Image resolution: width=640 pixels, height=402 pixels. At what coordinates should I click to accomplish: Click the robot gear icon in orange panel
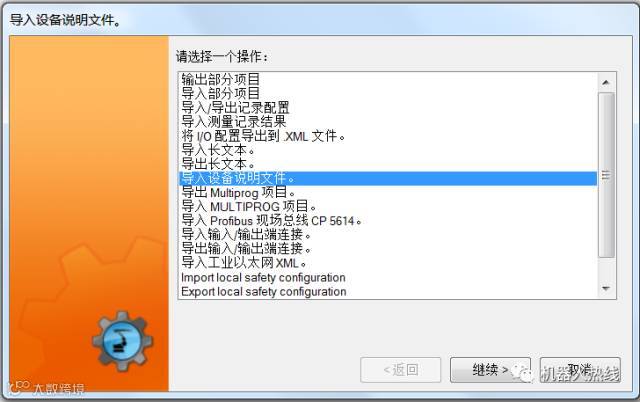click(122, 341)
